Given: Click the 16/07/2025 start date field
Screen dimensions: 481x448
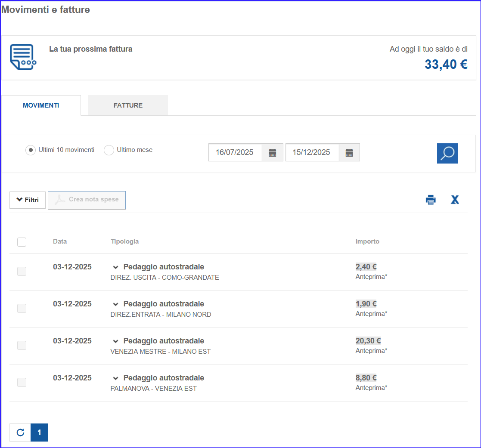Looking at the screenshot, I should pyautogui.click(x=235, y=152).
